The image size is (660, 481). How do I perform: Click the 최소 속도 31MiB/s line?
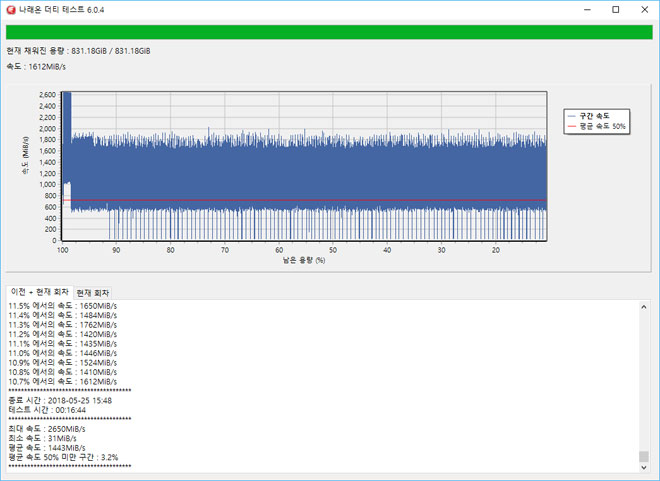(x=43, y=438)
